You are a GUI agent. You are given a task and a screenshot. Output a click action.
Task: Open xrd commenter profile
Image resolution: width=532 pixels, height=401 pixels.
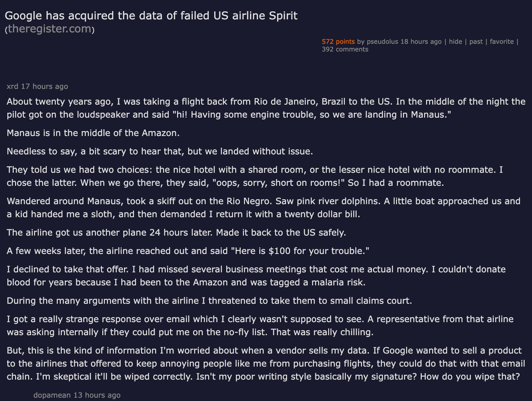pyautogui.click(x=12, y=86)
